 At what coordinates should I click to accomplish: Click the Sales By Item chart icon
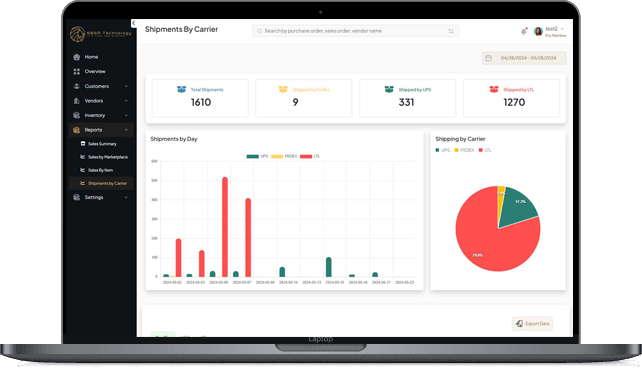[x=83, y=170]
